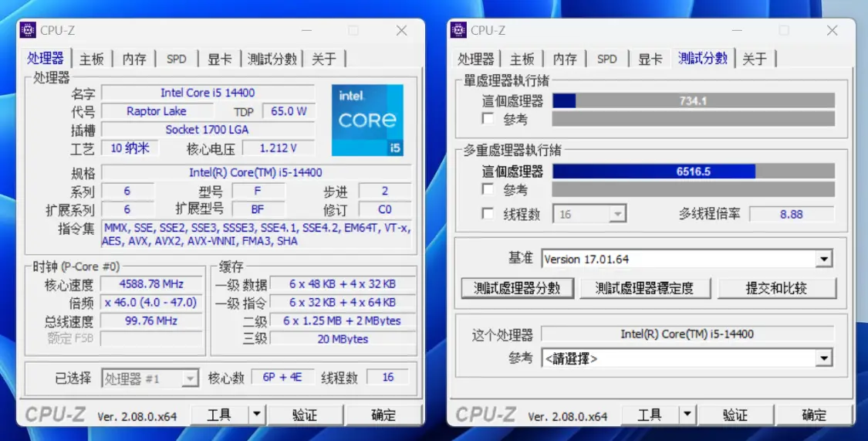Click the 6P + 4E core count value

(x=282, y=378)
